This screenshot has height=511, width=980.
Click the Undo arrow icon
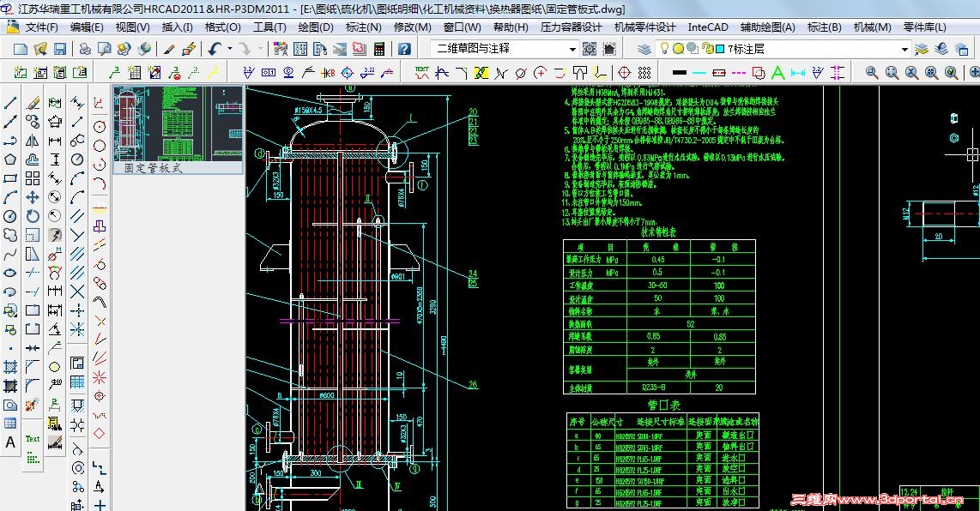click(215, 49)
